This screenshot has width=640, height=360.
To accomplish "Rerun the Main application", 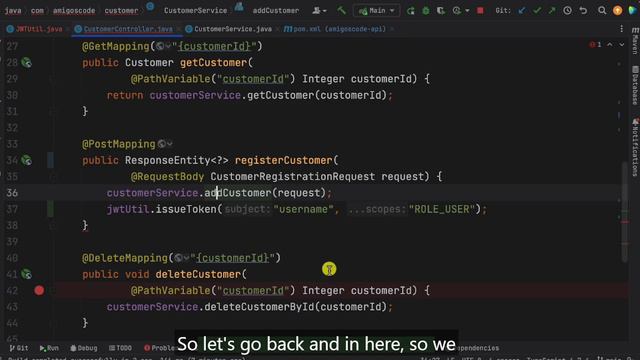I will (411, 11).
